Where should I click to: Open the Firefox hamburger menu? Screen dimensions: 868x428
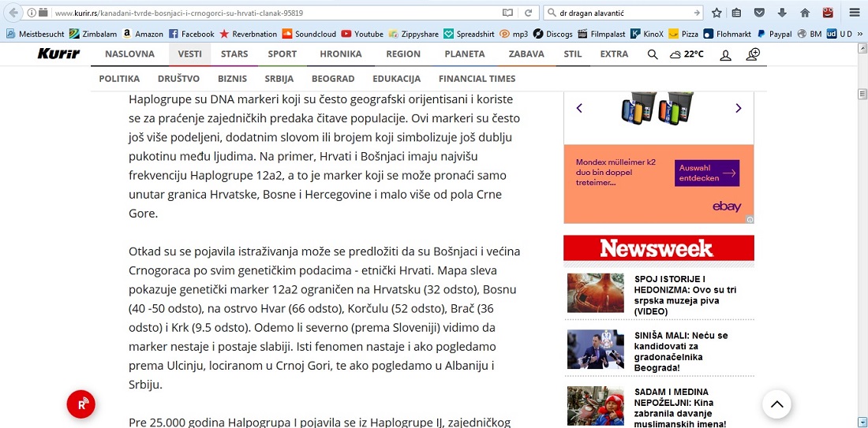855,13
